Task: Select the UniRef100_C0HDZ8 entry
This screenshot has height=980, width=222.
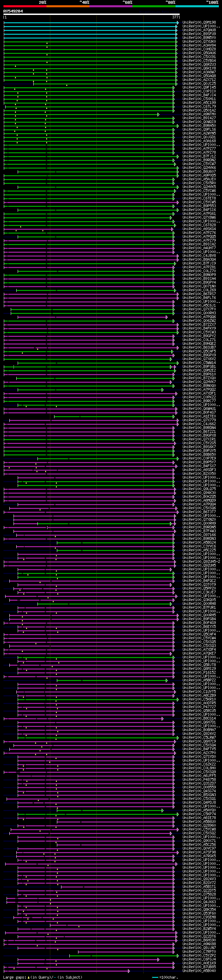Action: tap(199, 49)
